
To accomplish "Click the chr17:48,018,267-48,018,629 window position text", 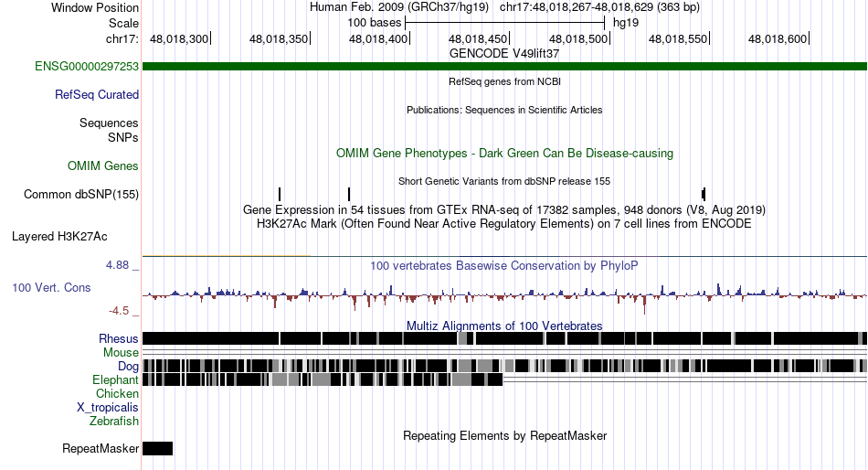I will (x=599, y=7).
